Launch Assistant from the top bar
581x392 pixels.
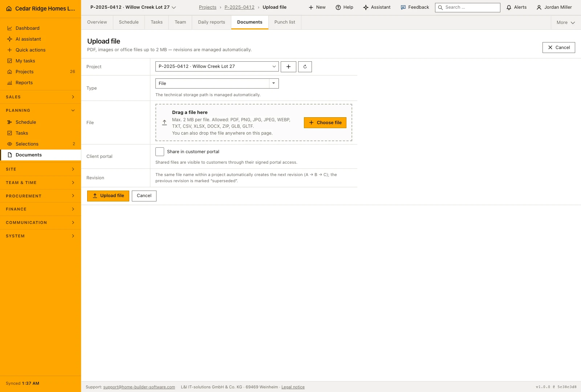click(377, 7)
